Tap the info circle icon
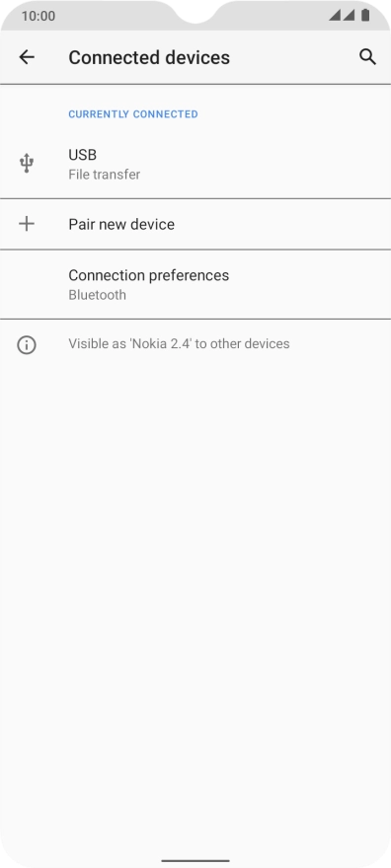The width and height of the screenshot is (391, 868). click(26, 345)
